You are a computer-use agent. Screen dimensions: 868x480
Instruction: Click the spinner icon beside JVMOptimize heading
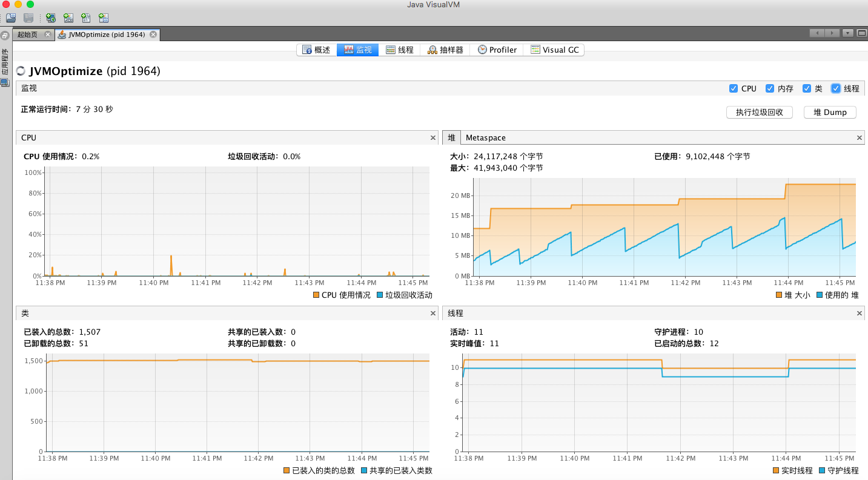[x=21, y=71]
